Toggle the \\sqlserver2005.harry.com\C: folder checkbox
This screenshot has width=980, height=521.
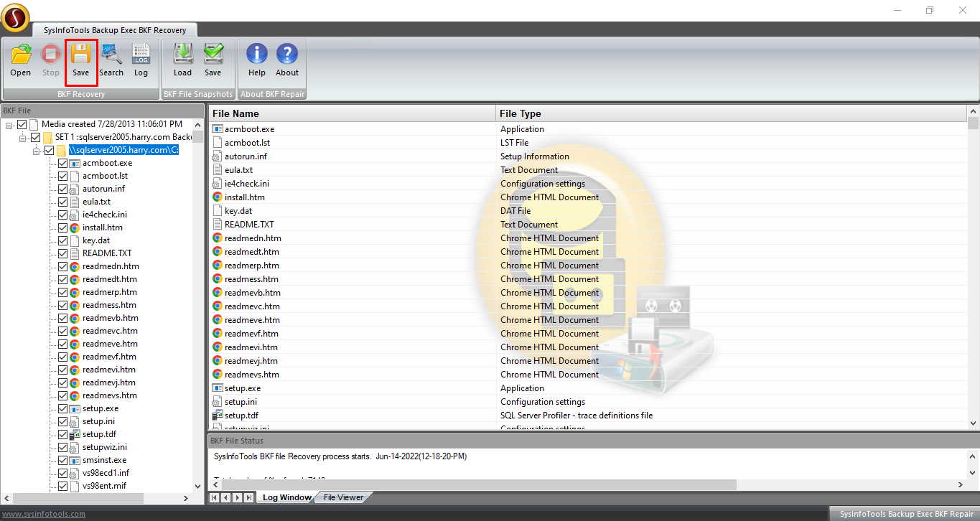(x=49, y=150)
